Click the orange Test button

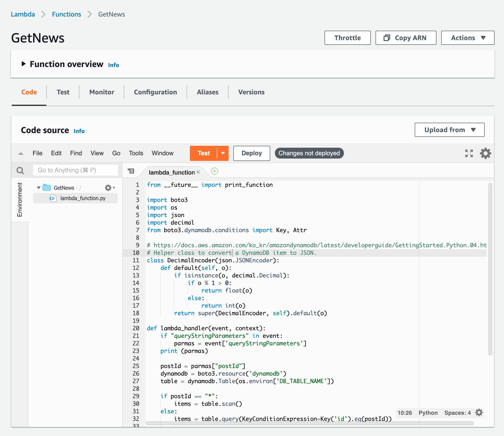[204, 153]
